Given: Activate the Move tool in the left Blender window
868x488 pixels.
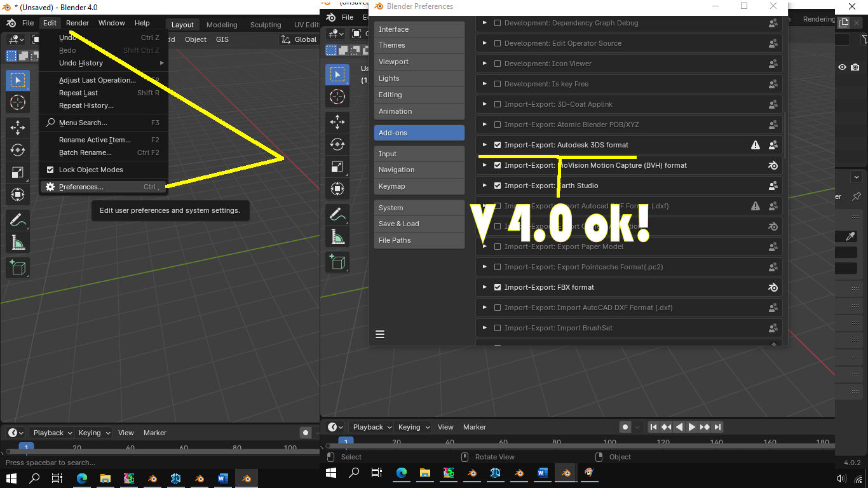Looking at the screenshot, I should [x=18, y=128].
